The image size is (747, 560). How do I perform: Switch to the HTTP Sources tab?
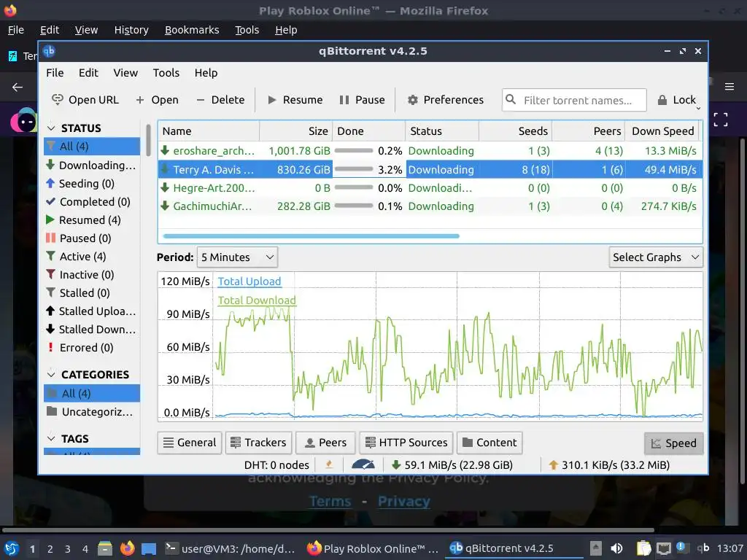pyautogui.click(x=406, y=443)
